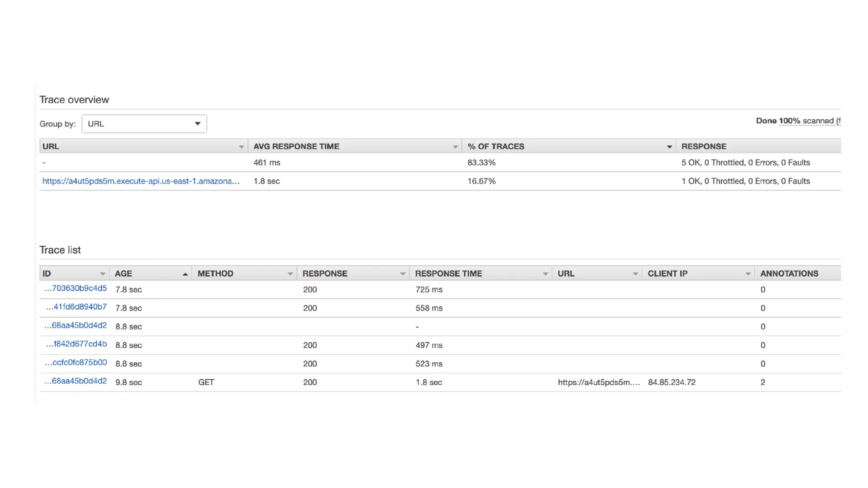Sort overview by URL column arrow

[x=241, y=147]
